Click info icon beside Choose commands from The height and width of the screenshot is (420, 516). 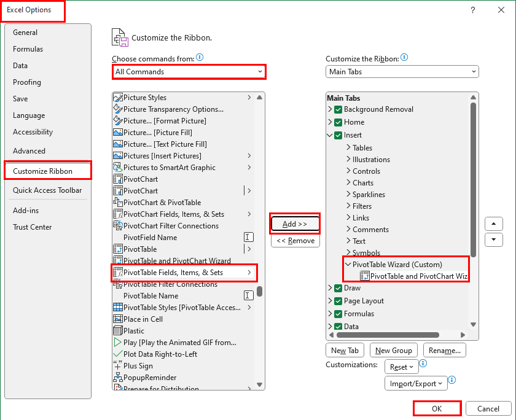(x=200, y=58)
